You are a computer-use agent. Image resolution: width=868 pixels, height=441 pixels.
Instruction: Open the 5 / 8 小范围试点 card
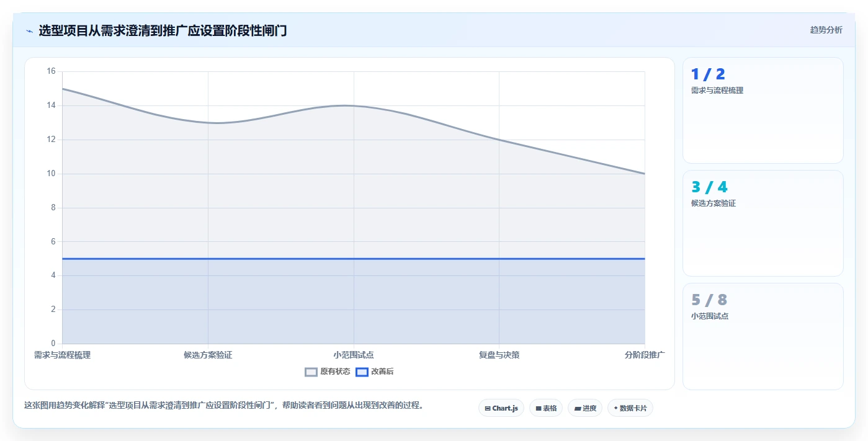click(763, 336)
